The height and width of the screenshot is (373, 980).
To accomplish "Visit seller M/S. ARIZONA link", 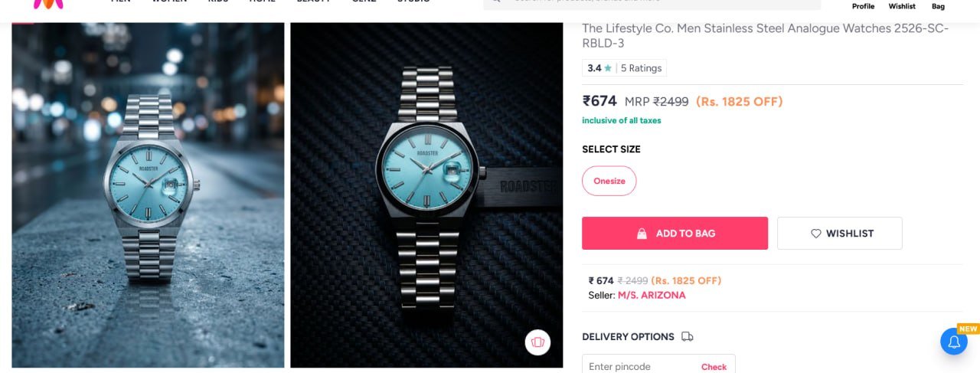I will [652, 295].
